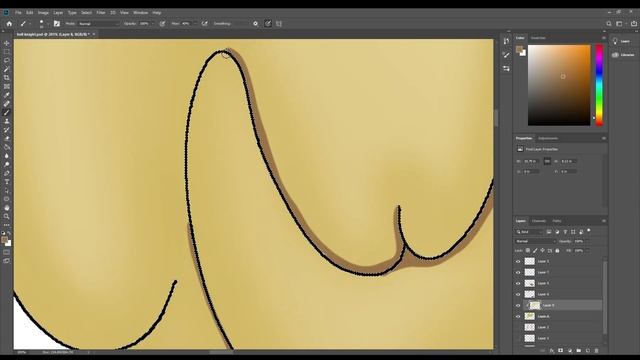Open the Window menu
The height and width of the screenshot is (360, 640).
click(x=140, y=13)
